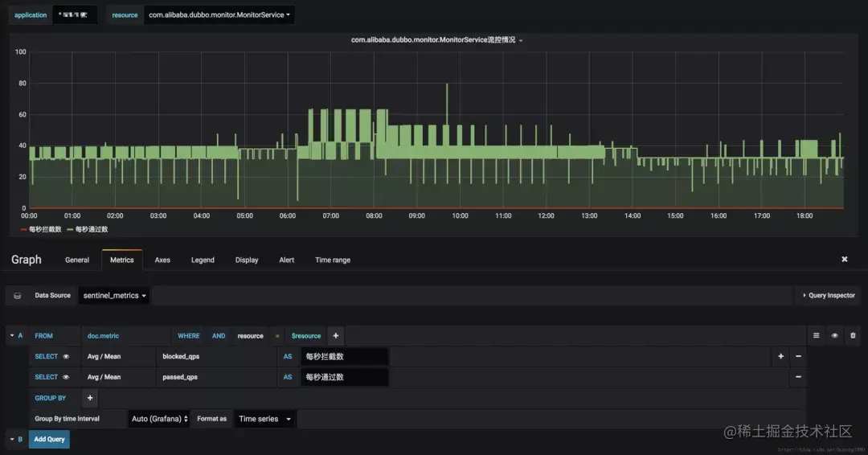Open the Display tab
The image size is (868, 455).
pyautogui.click(x=247, y=260)
